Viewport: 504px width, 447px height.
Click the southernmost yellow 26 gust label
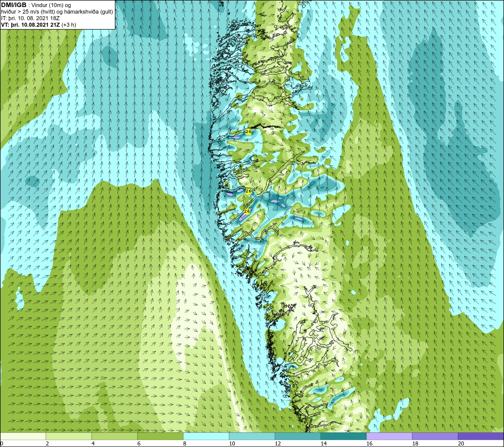click(x=247, y=211)
